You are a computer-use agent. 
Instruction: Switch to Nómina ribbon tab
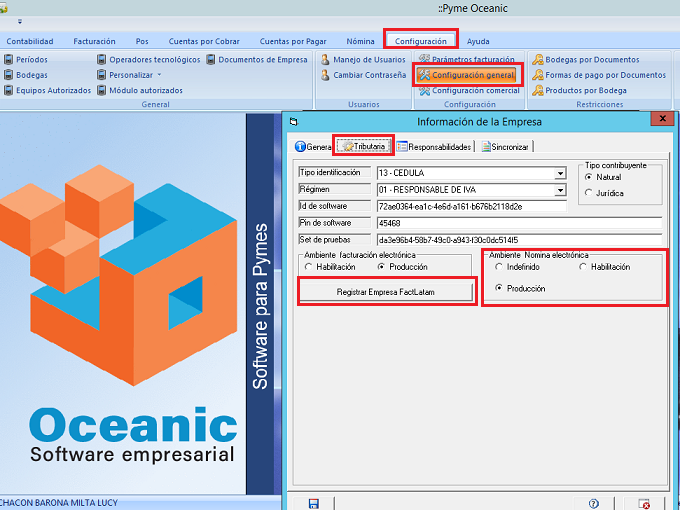(x=360, y=41)
